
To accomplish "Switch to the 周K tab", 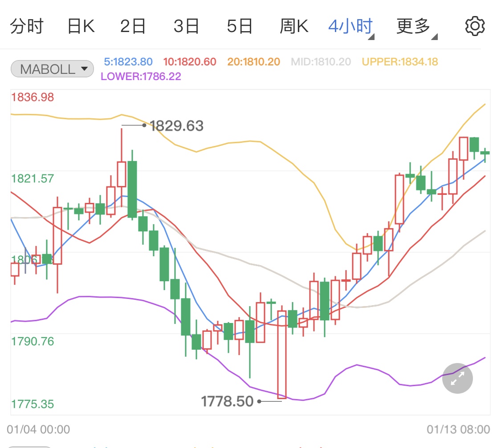I will point(294,26).
